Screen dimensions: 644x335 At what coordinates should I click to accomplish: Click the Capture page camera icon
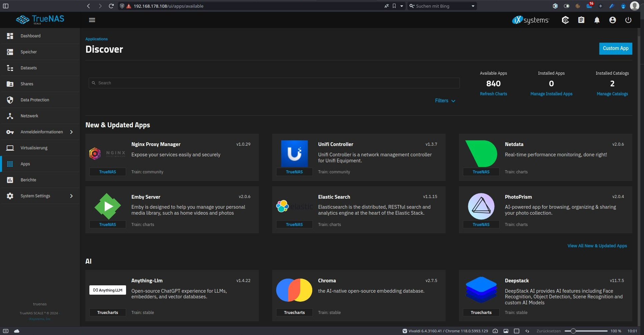[495, 331]
